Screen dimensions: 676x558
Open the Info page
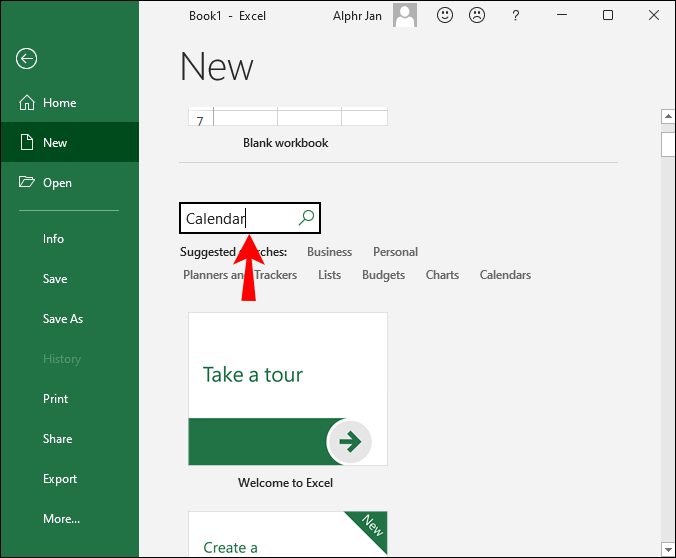(53, 239)
